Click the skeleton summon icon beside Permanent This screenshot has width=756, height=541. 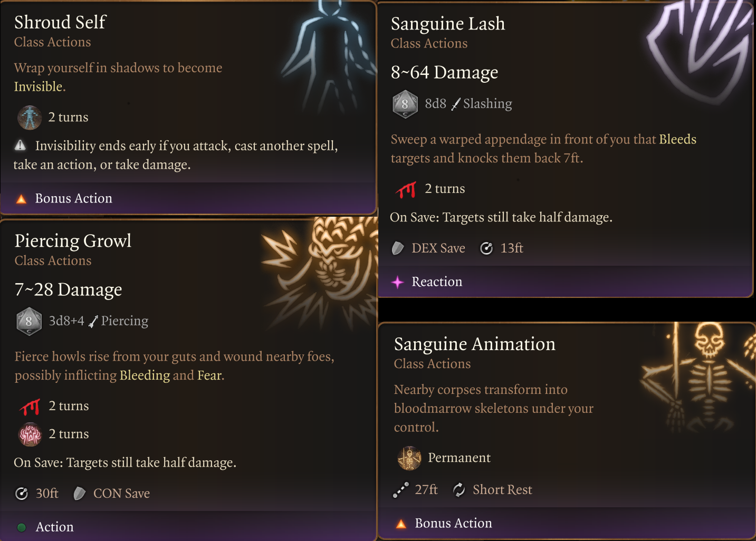409,458
